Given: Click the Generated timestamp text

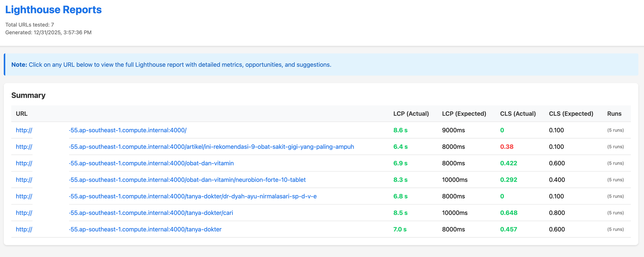Looking at the screenshot, I should (48, 32).
